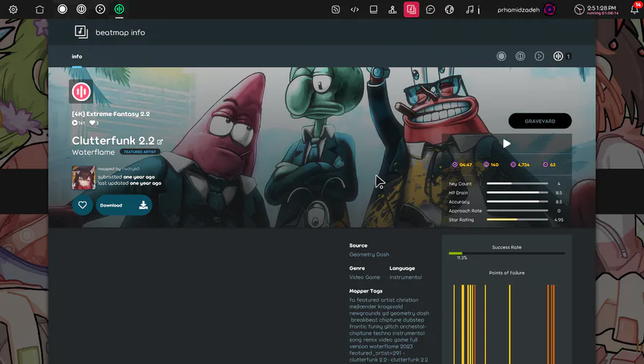Image resolution: width=644 pixels, height=364 pixels.
Task: Open the now-playing music note button
Action: [x=469, y=9]
